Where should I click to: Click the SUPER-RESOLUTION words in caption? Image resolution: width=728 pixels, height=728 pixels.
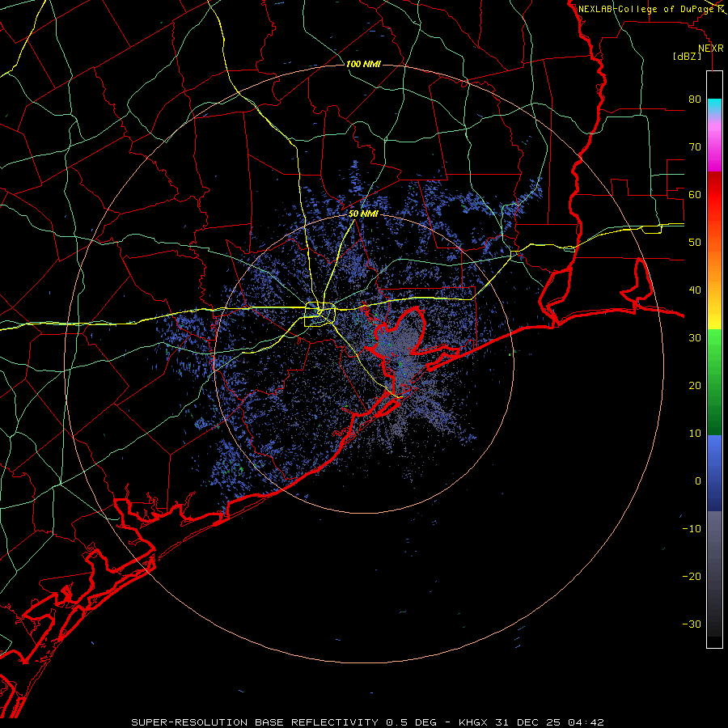(189, 722)
